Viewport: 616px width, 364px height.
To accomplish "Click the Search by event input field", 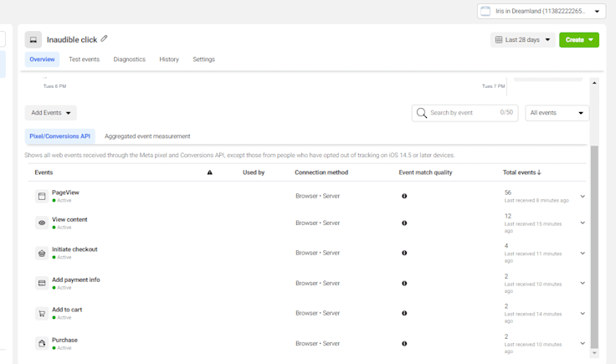I will pos(465,113).
